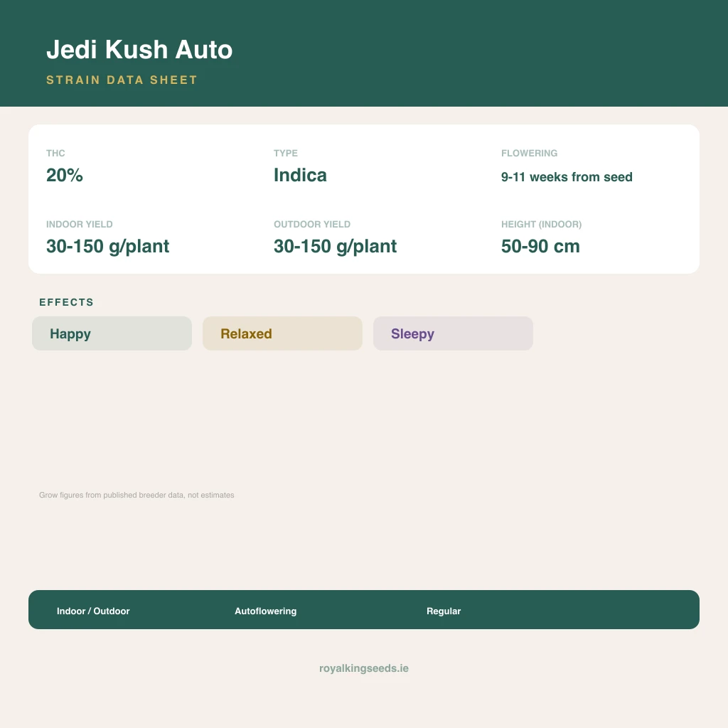Click the Flowering label

(x=529, y=154)
